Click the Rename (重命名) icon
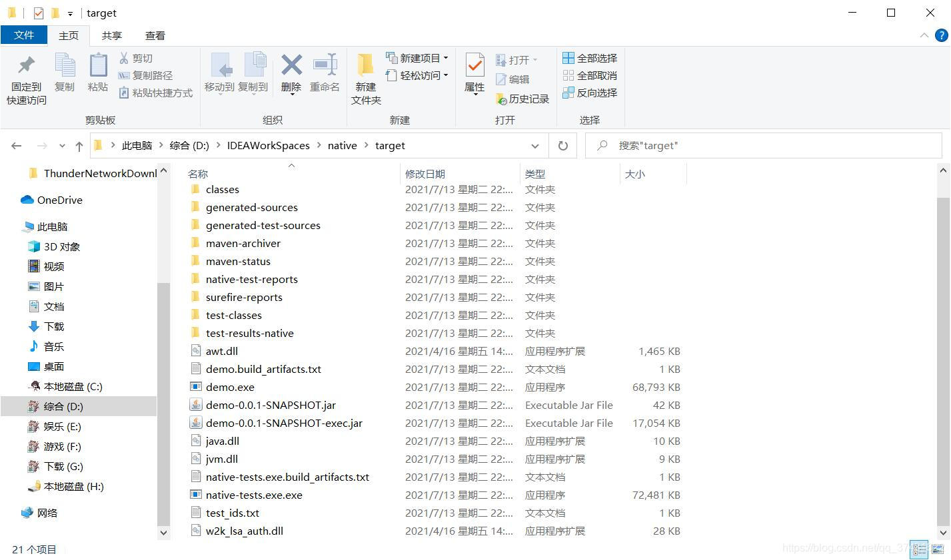Viewport: 951px width, 560px height. (325, 65)
